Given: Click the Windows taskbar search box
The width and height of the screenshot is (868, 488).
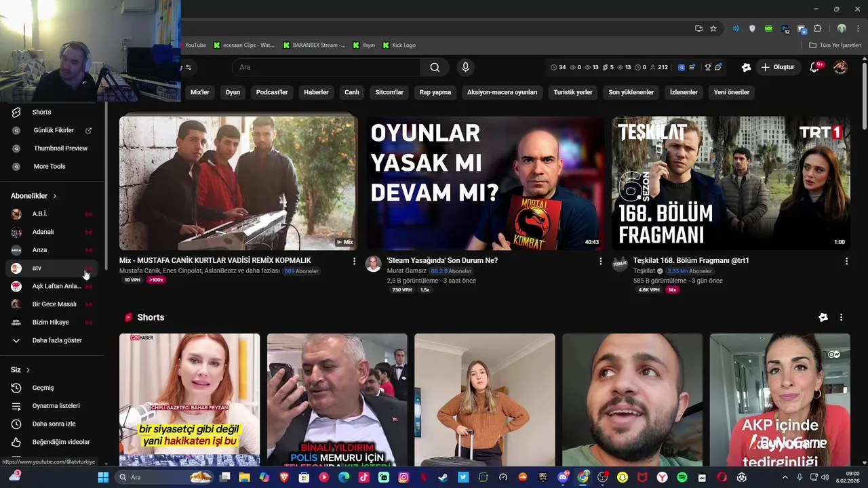Looking at the screenshot, I should click(164, 477).
